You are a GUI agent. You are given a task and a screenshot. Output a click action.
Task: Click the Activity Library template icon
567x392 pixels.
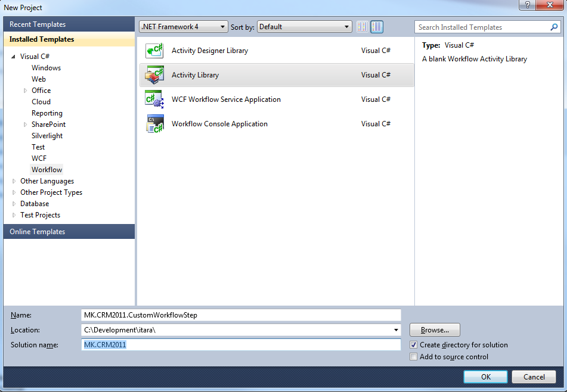pyautogui.click(x=154, y=75)
